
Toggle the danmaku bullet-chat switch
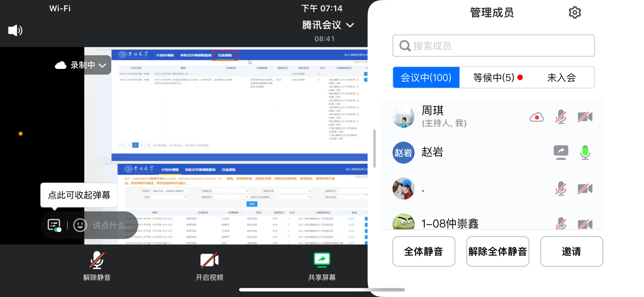[x=54, y=225]
